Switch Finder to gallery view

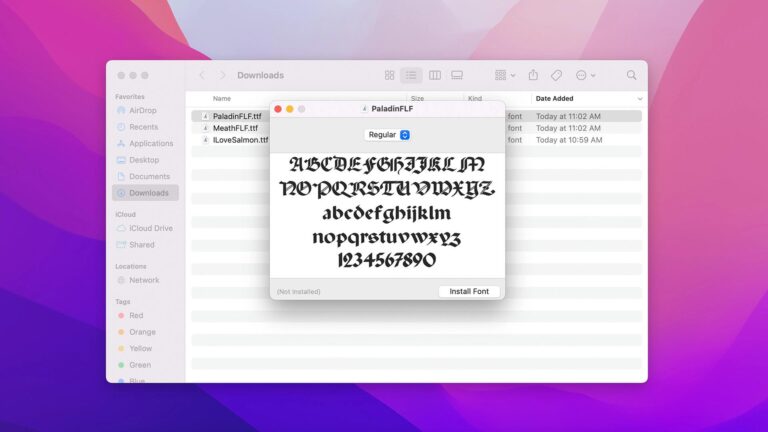tap(457, 75)
